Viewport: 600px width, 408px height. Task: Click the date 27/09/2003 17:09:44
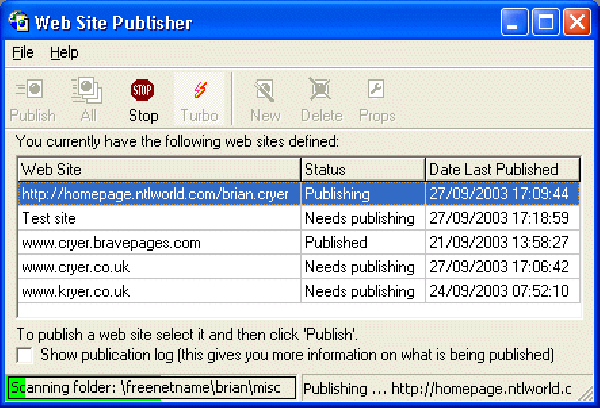[x=502, y=194]
